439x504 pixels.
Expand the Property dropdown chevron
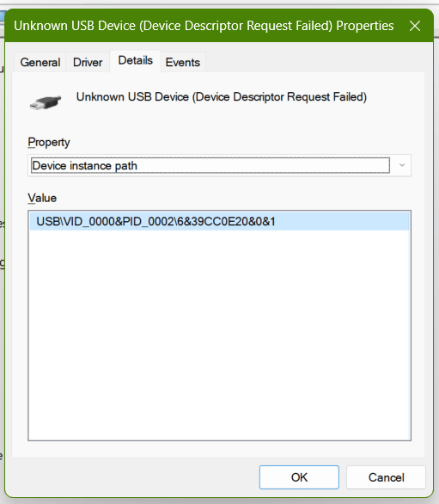click(401, 165)
